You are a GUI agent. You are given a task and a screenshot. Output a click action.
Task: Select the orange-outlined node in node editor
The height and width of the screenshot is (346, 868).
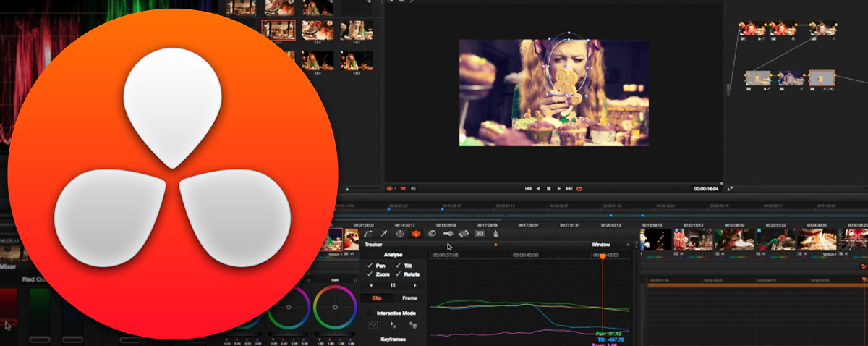click(822, 77)
